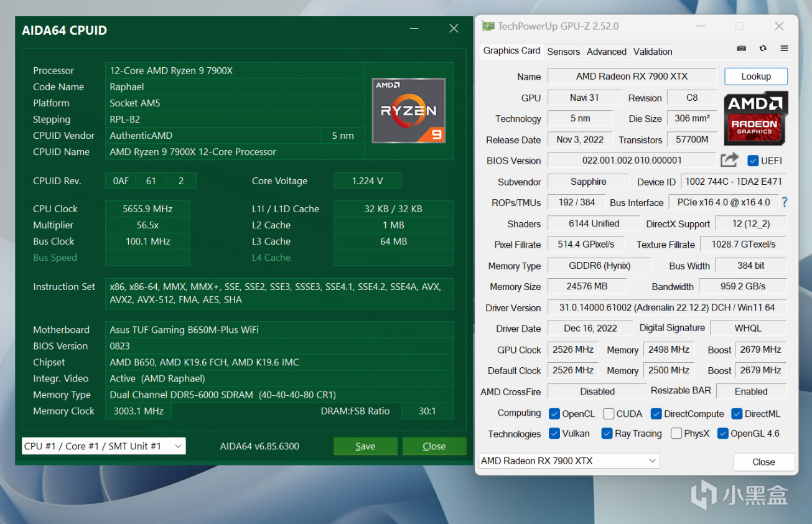The width and height of the screenshot is (812, 524).
Task: Click the GPU-Z refresh icon
Action: pyautogui.click(x=763, y=49)
